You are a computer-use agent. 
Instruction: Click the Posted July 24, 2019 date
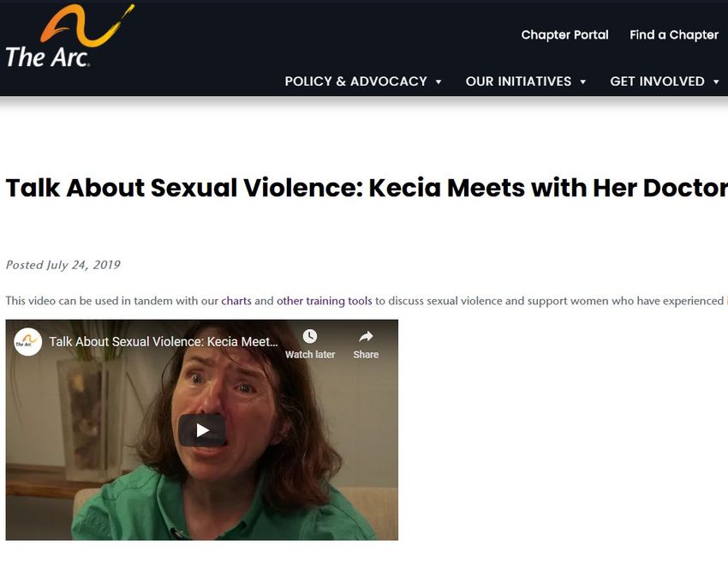63,265
